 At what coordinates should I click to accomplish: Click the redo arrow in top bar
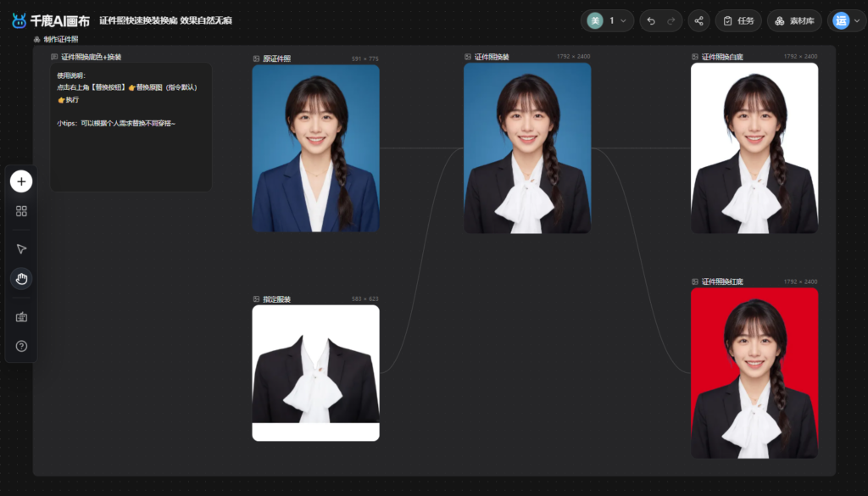click(671, 21)
